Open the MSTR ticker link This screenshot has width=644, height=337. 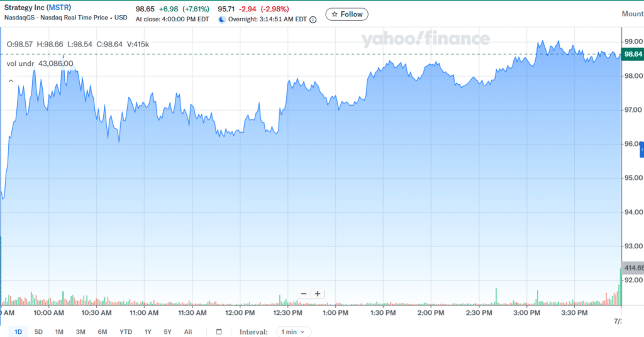(58, 8)
